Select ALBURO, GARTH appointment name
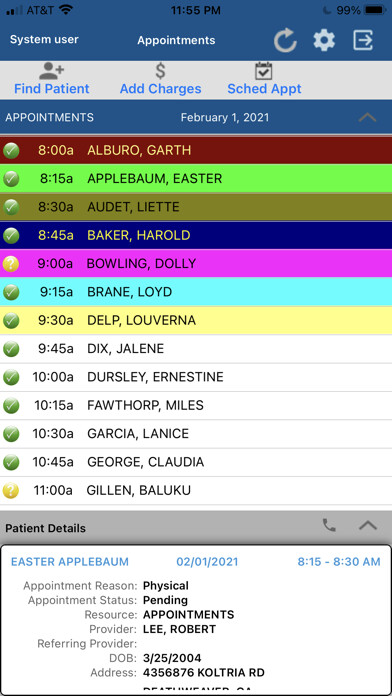Viewport: 392px width, 696px height. (x=139, y=150)
